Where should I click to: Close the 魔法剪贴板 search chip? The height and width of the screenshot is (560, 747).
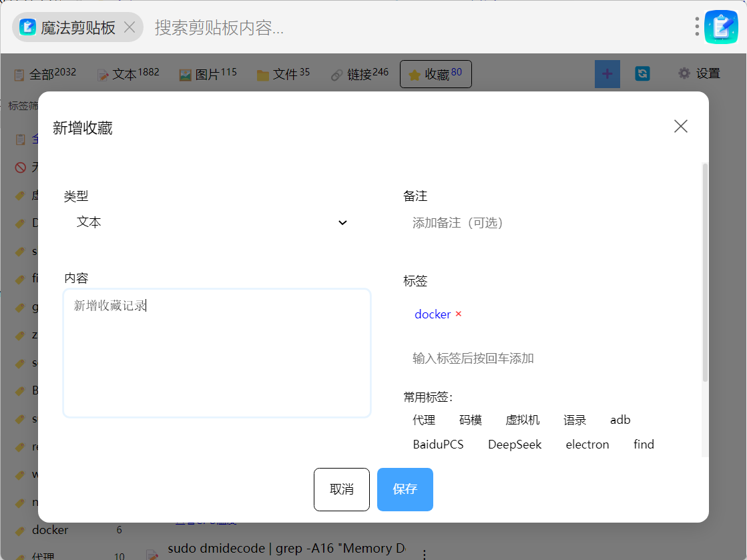130,27
